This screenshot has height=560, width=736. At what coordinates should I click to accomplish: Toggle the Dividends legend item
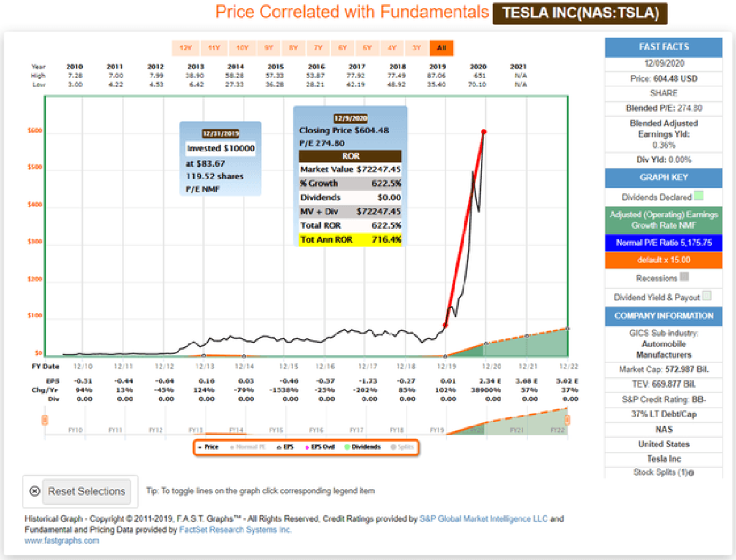pos(363,447)
